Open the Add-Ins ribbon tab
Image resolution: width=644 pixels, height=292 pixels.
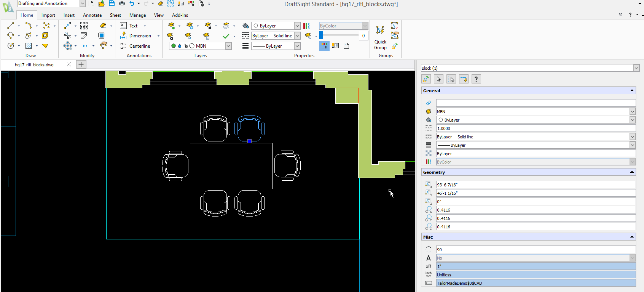coord(180,15)
